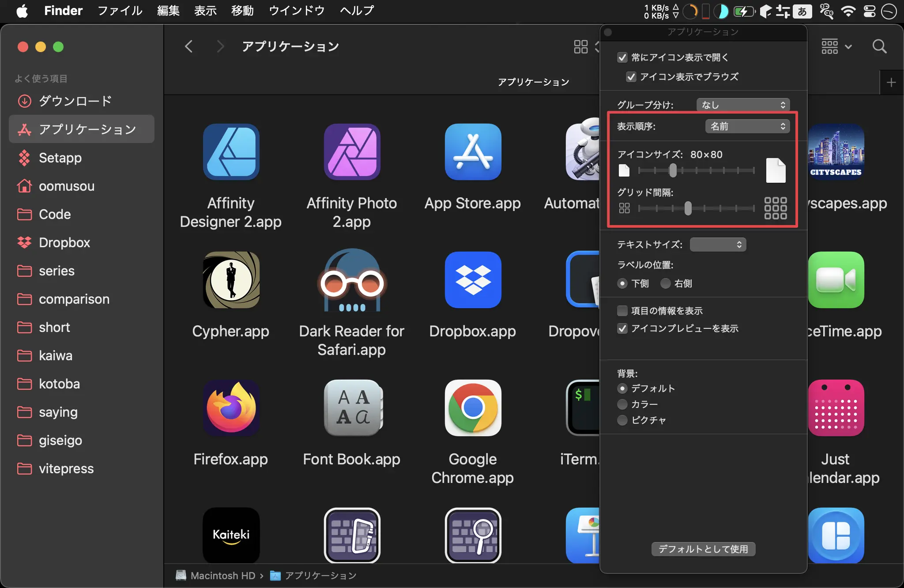The height and width of the screenshot is (588, 904).
Task: Select the Kaiteki app icon
Action: (x=231, y=535)
